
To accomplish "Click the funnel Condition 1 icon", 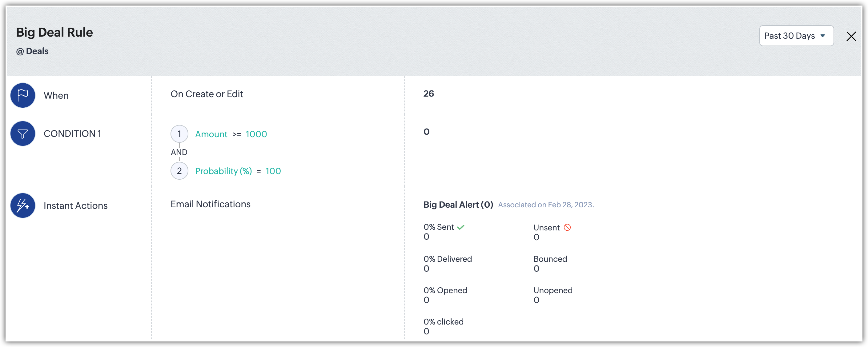I will click(x=22, y=134).
